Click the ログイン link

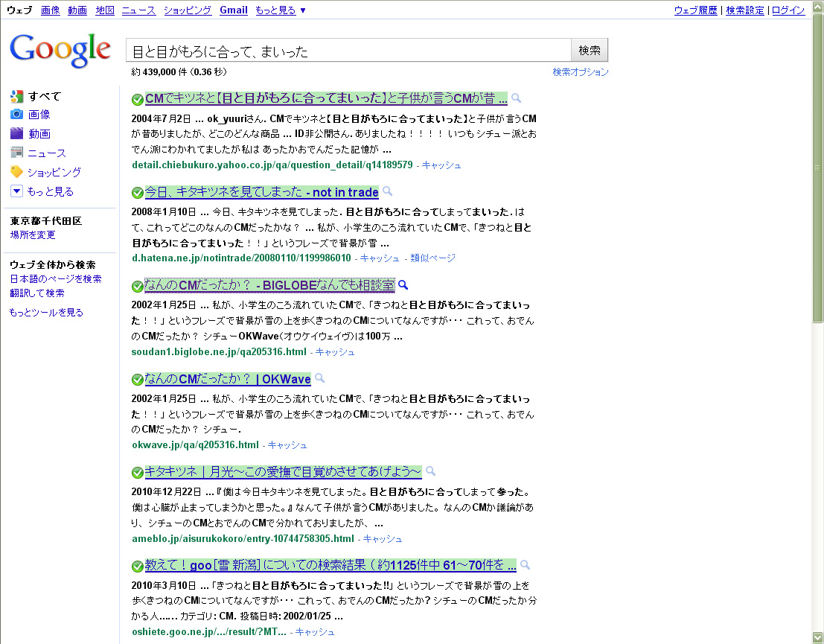(788, 10)
